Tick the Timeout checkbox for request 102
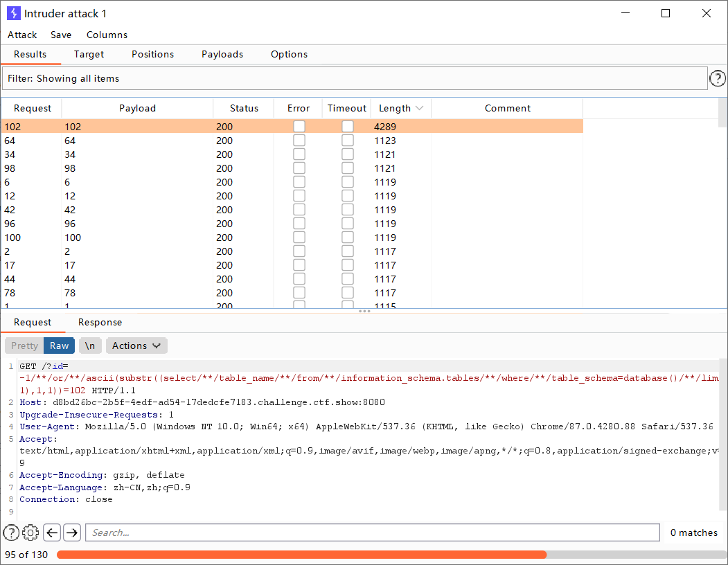728x565 pixels. 348,126
